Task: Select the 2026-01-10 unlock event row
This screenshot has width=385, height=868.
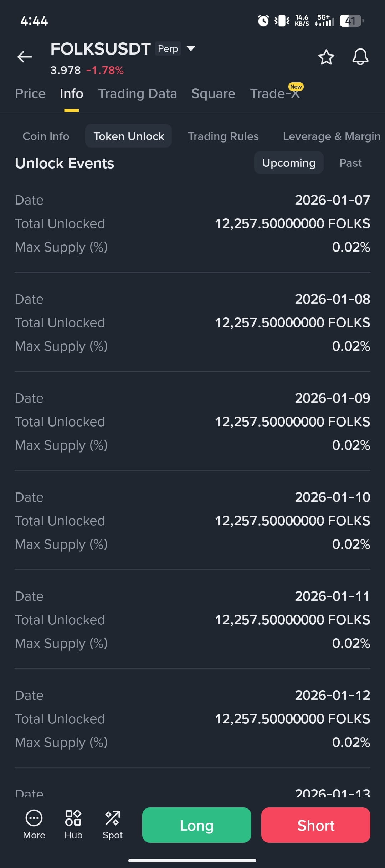Action: (x=192, y=521)
